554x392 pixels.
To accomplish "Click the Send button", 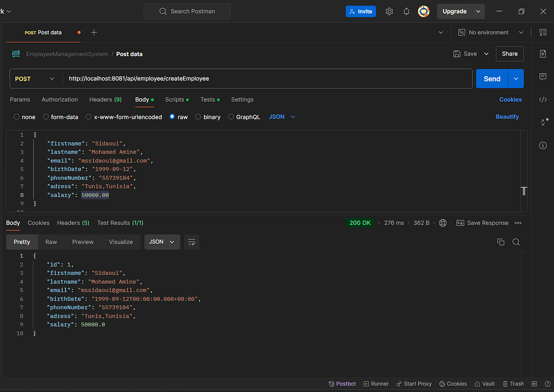I will tap(492, 79).
